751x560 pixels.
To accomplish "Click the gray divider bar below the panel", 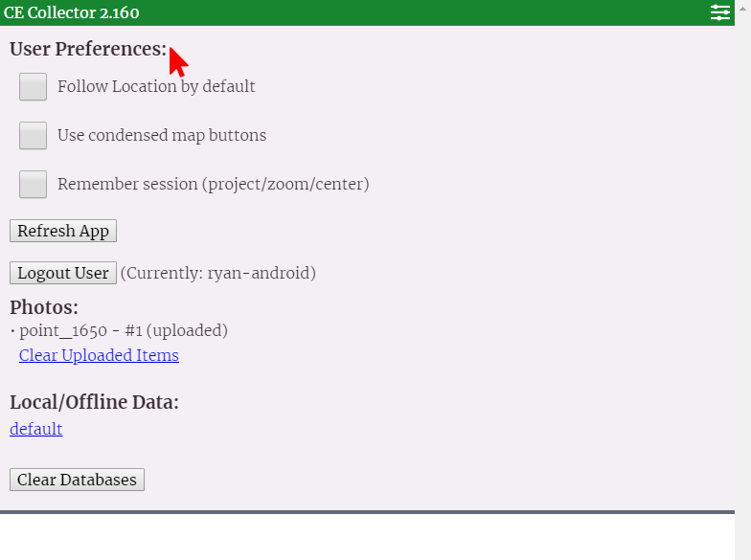I will (x=367, y=512).
